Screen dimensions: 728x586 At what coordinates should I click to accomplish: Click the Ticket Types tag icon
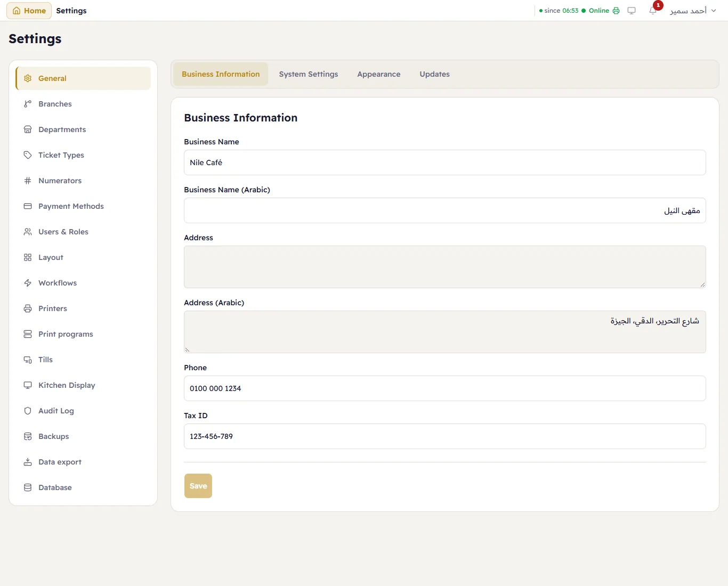[28, 155]
